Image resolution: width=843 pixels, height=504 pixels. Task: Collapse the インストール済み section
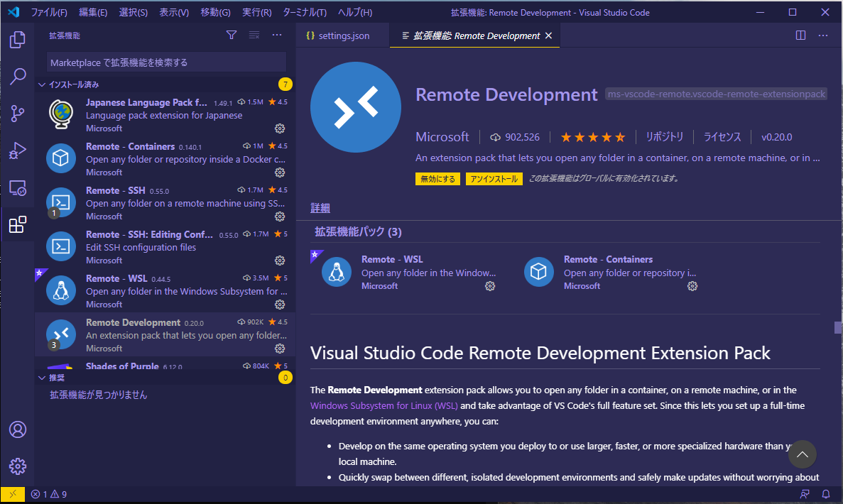165,84
